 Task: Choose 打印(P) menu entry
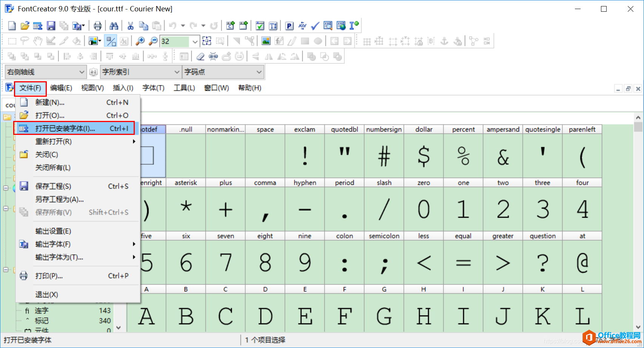[78, 276]
